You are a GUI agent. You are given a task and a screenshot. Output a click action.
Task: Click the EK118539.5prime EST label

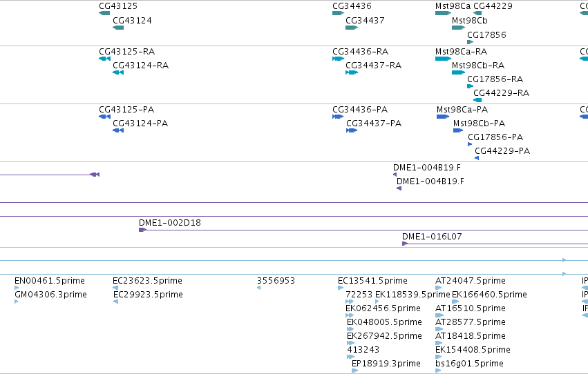point(412,295)
